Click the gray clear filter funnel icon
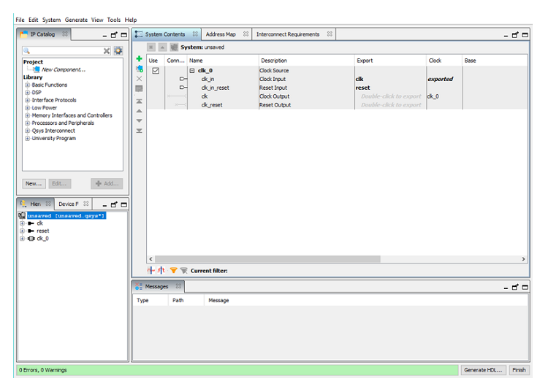 tap(184, 271)
